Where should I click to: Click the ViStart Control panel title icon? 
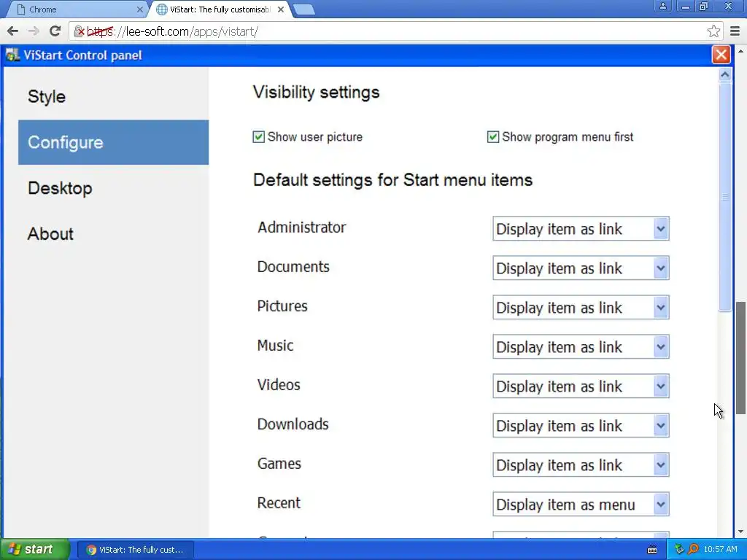12,55
